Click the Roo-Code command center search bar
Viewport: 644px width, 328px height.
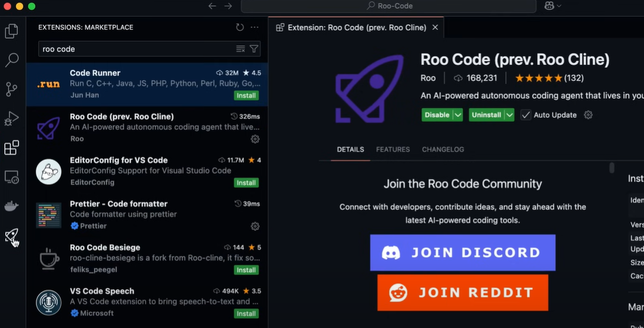[389, 6]
